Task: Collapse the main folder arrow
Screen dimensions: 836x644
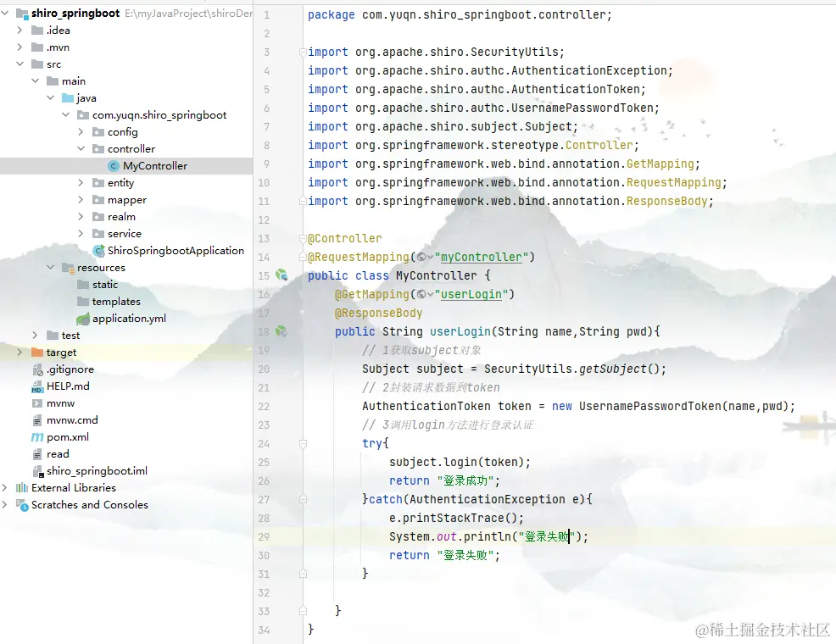Action: tap(36, 81)
